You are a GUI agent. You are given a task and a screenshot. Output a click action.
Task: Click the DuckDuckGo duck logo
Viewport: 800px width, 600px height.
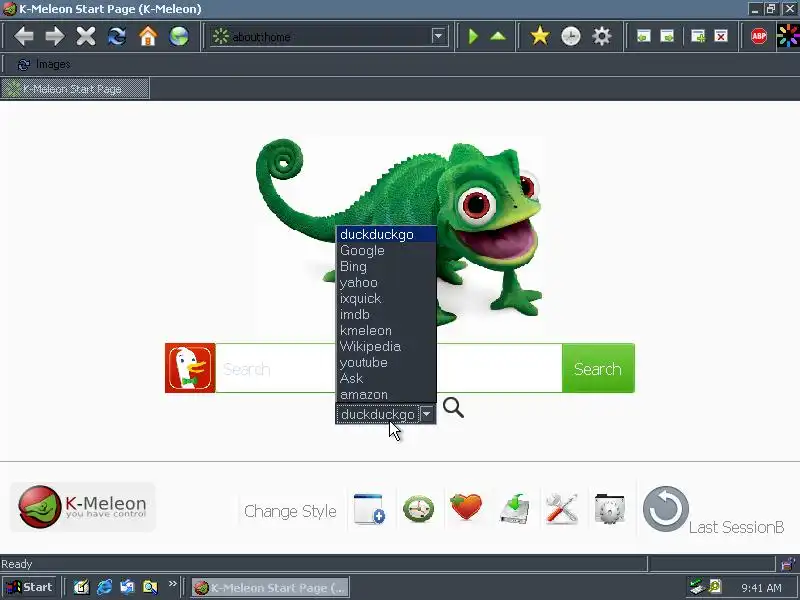190,368
